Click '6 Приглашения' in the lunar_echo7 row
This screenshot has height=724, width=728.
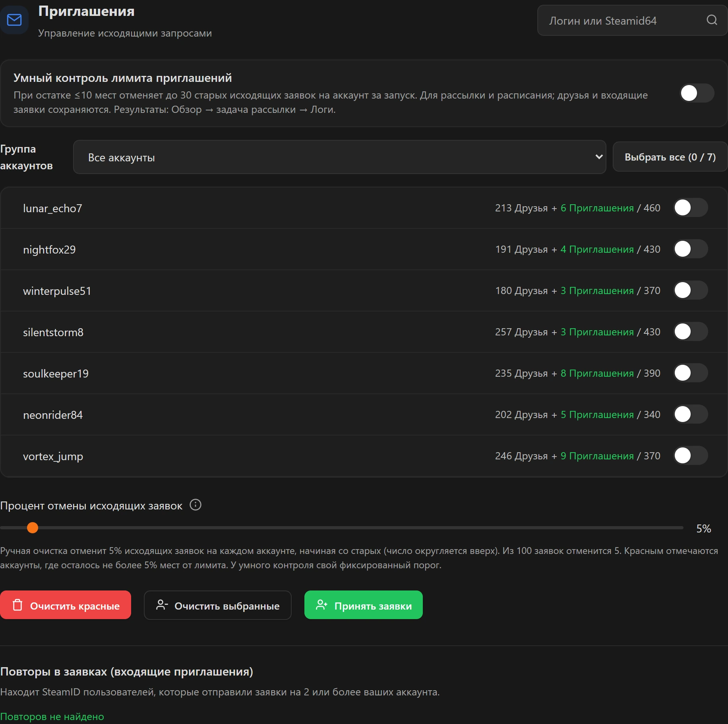597,208
